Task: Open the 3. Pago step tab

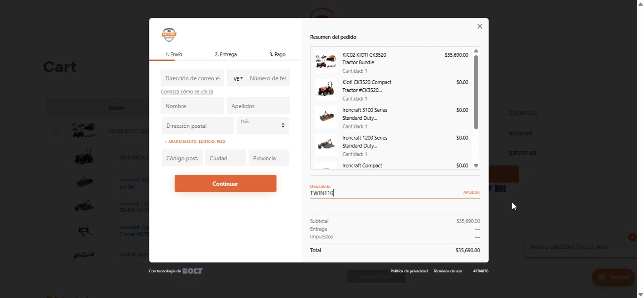Action: point(277,54)
